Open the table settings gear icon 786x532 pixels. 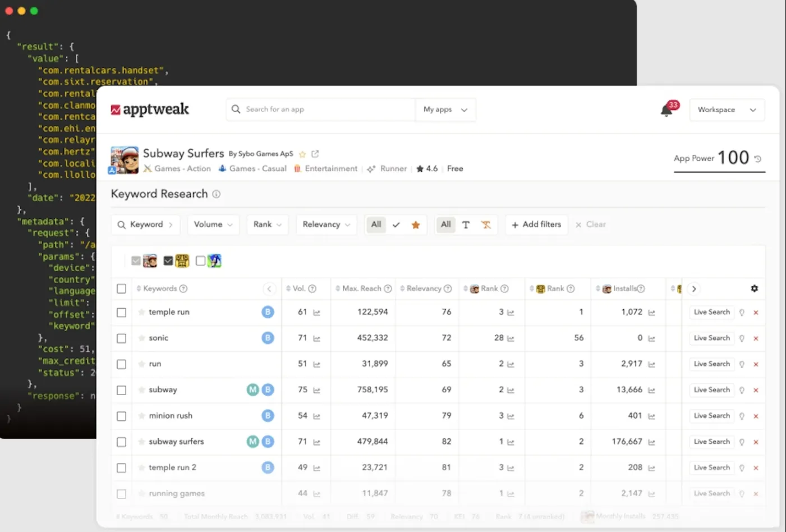pyautogui.click(x=755, y=288)
